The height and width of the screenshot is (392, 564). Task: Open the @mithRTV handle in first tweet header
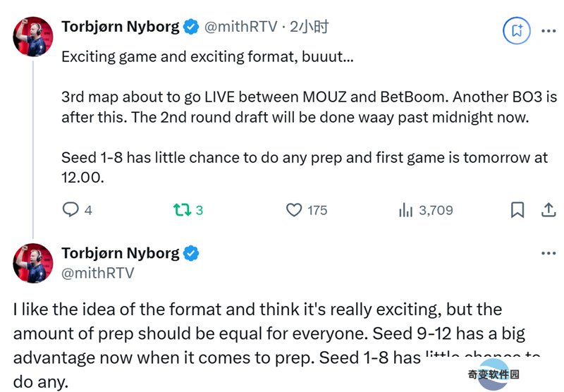coord(241,27)
